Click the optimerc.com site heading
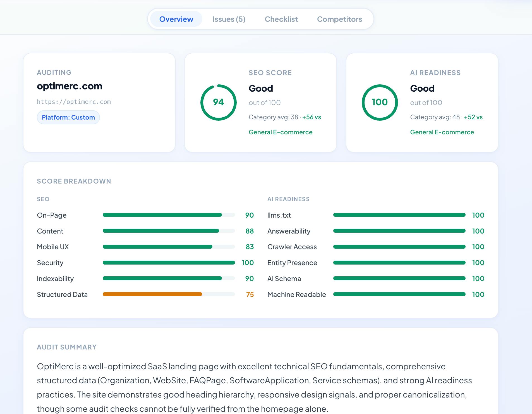Viewport: 532px width, 414px height. click(70, 86)
